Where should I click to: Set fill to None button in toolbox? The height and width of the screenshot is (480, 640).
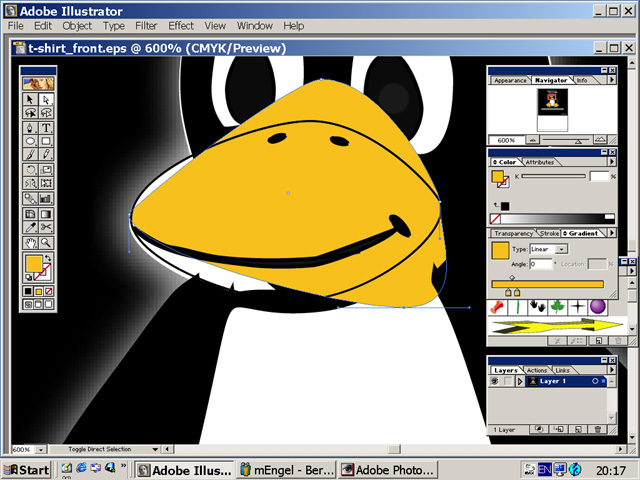point(49,291)
